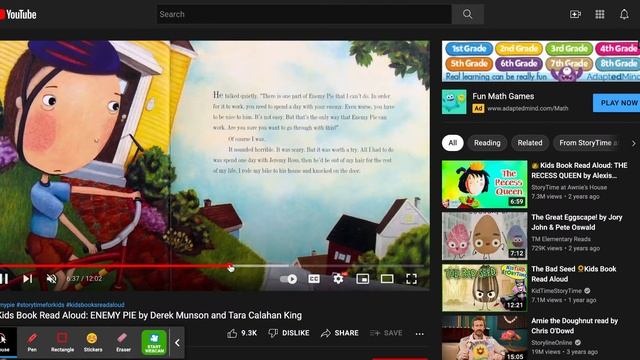Screen dimensions: 640x360
Task: Click the SAVE to playlist button
Action: click(386, 333)
